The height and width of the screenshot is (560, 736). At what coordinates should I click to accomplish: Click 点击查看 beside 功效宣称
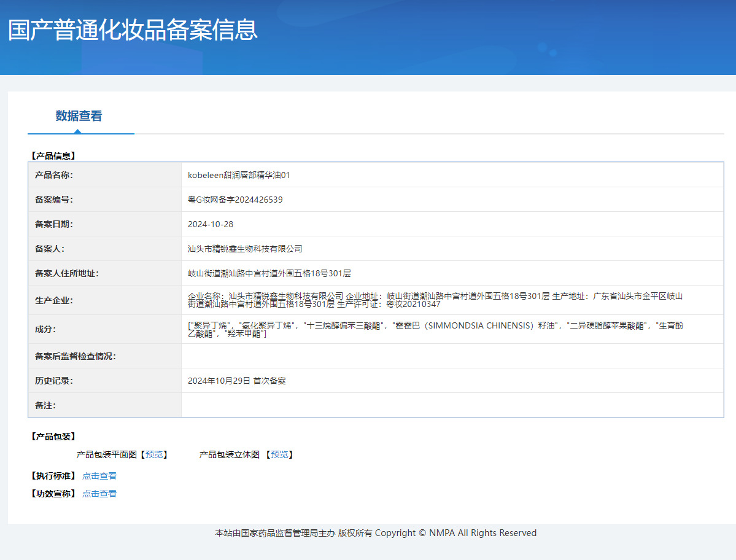(x=99, y=494)
